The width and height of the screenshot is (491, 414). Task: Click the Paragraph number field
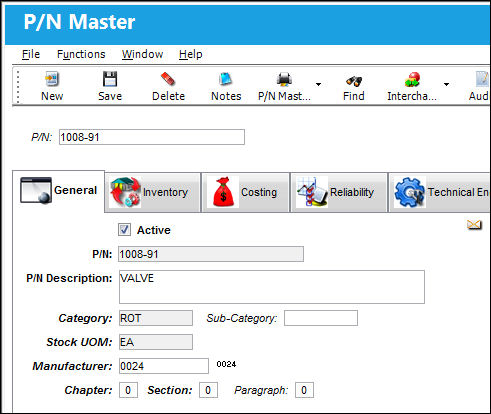[304, 390]
